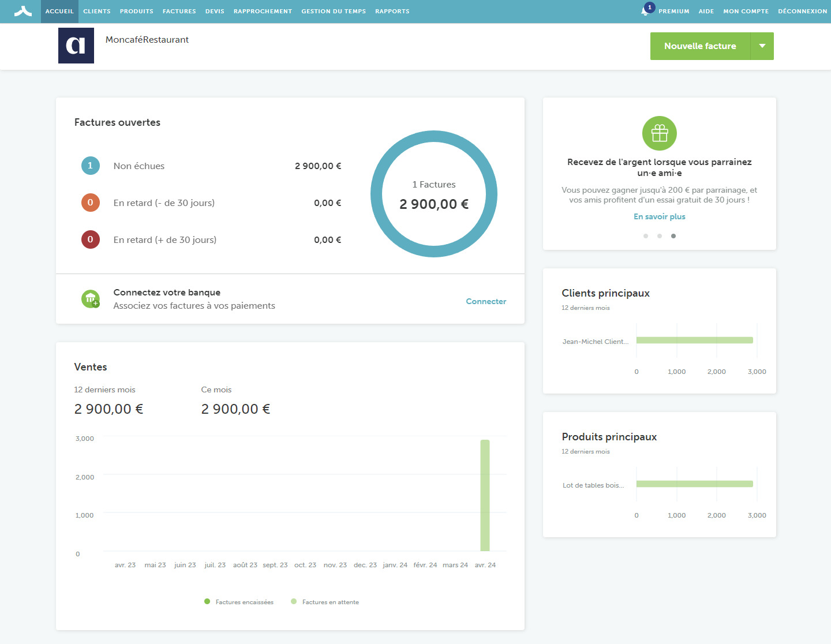
Task: Toggle Factures encaissées legend item
Action: (239, 602)
